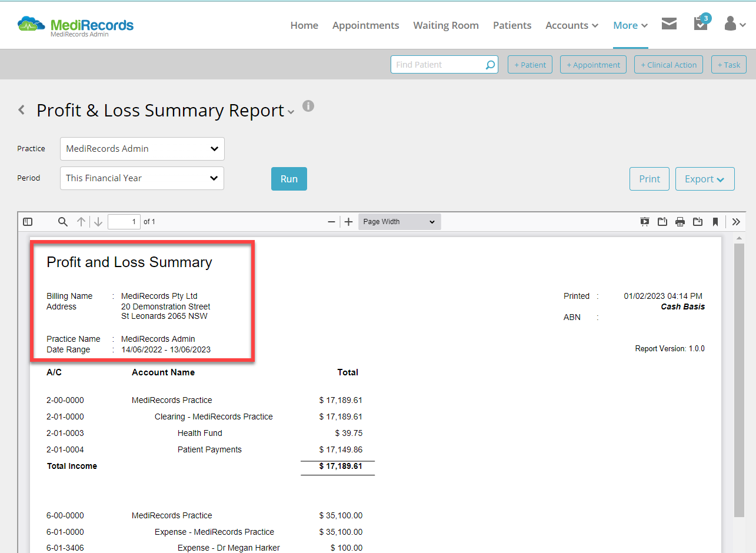Screen dimensions: 756x553
Task: Click the 6-01-0000 account code
Action: pos(65,532)
